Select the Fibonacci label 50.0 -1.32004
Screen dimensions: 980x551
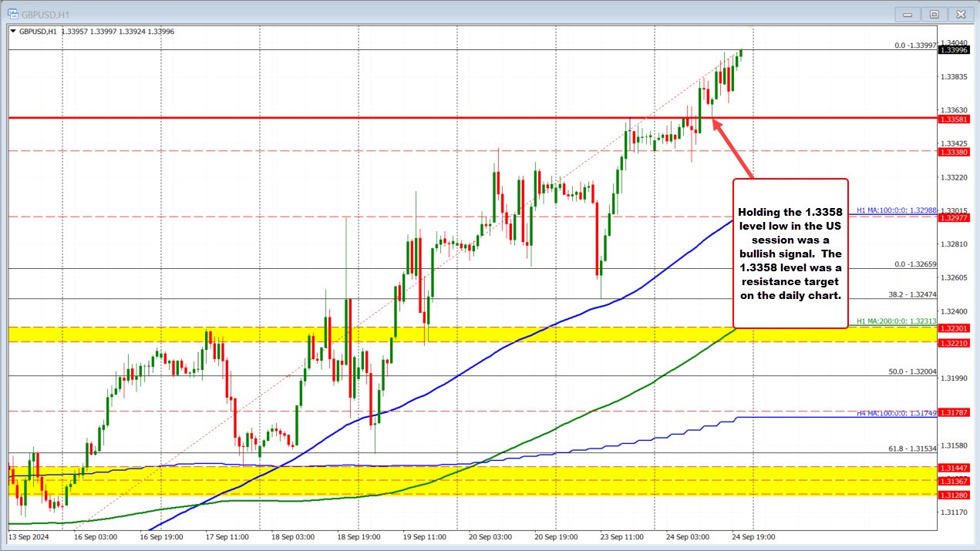click(x=914, y=371)
